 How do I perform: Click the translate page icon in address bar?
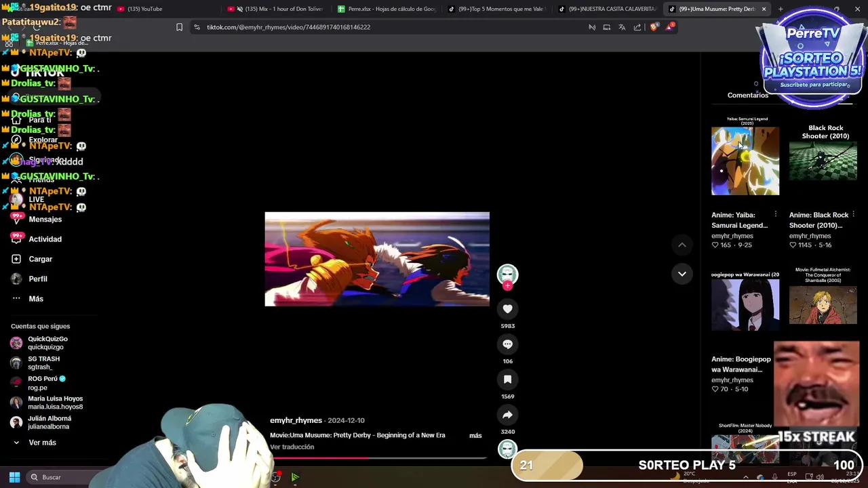[622, 27]
